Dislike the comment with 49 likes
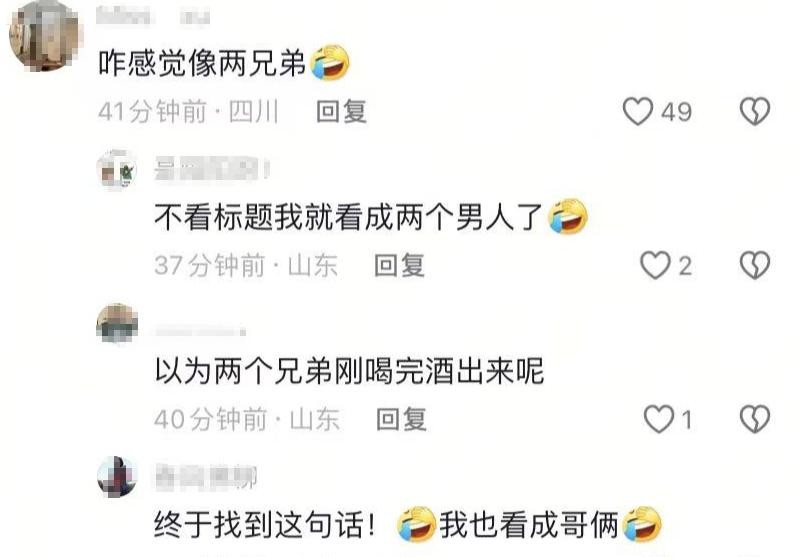 coord(755,111)
